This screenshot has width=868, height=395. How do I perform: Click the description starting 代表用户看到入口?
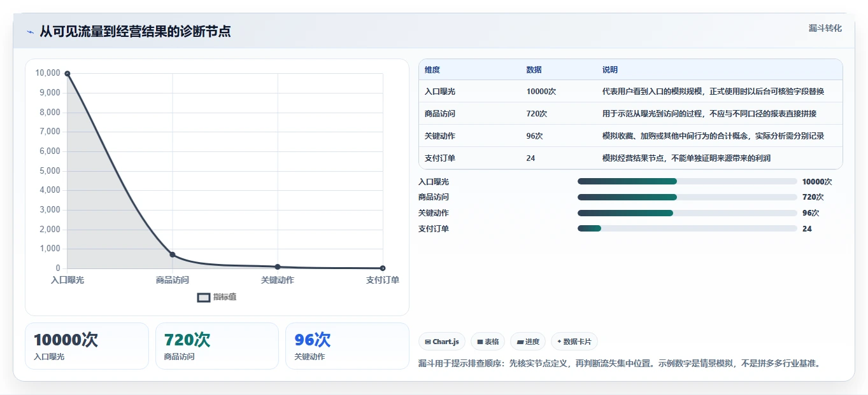(x=713, y=92)
